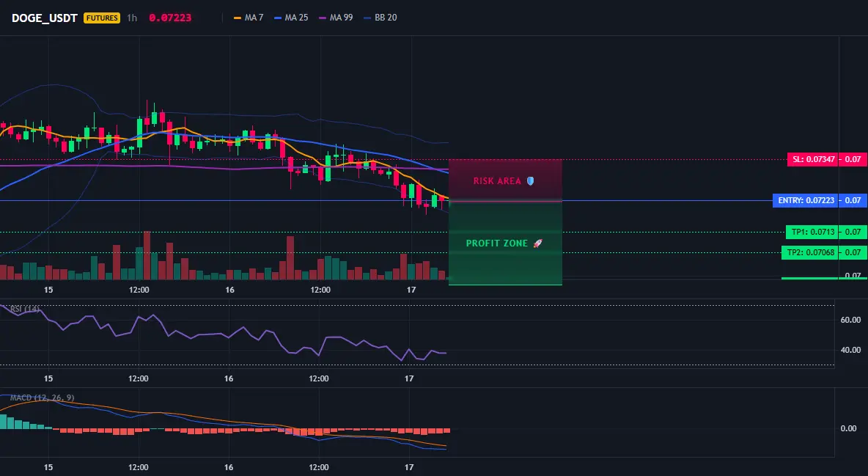Open the 1h timeframe selector

[x=132, y=18]
